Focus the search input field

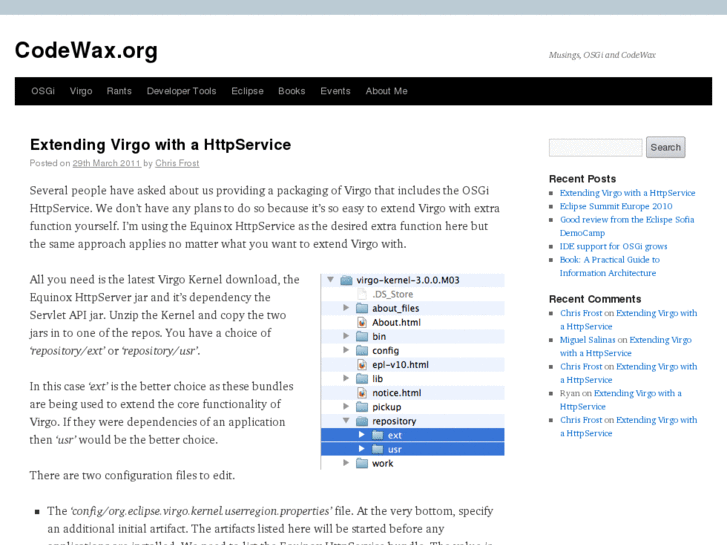pos(595,147)
